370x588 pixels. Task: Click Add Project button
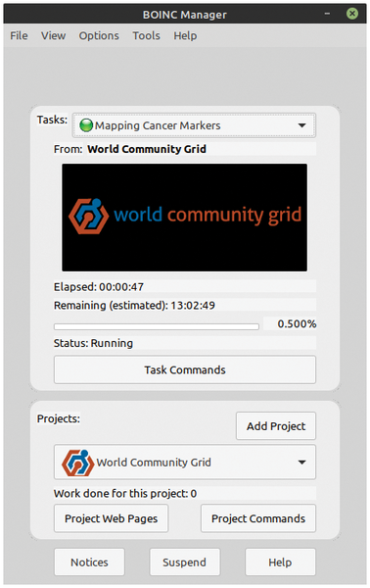point(276,426)
